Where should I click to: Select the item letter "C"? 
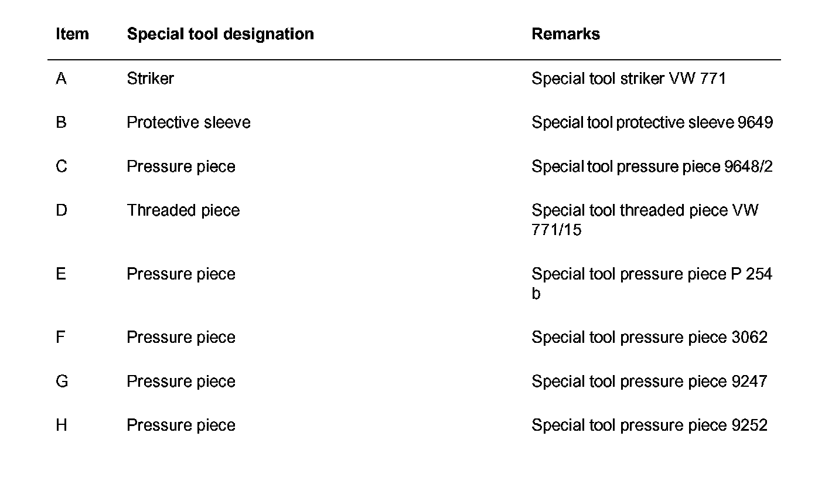coord(62,166)
